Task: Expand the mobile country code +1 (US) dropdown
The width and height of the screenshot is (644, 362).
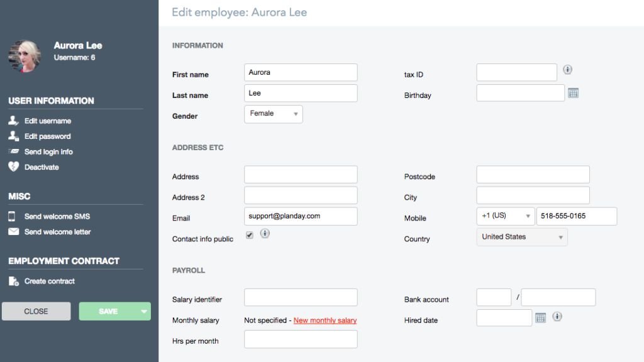Action: [x=506, y=216]
